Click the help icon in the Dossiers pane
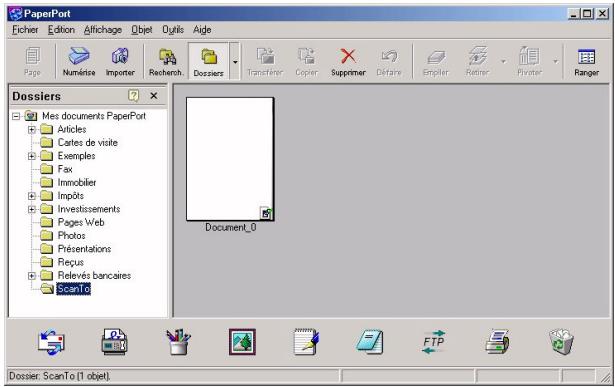 133,96
